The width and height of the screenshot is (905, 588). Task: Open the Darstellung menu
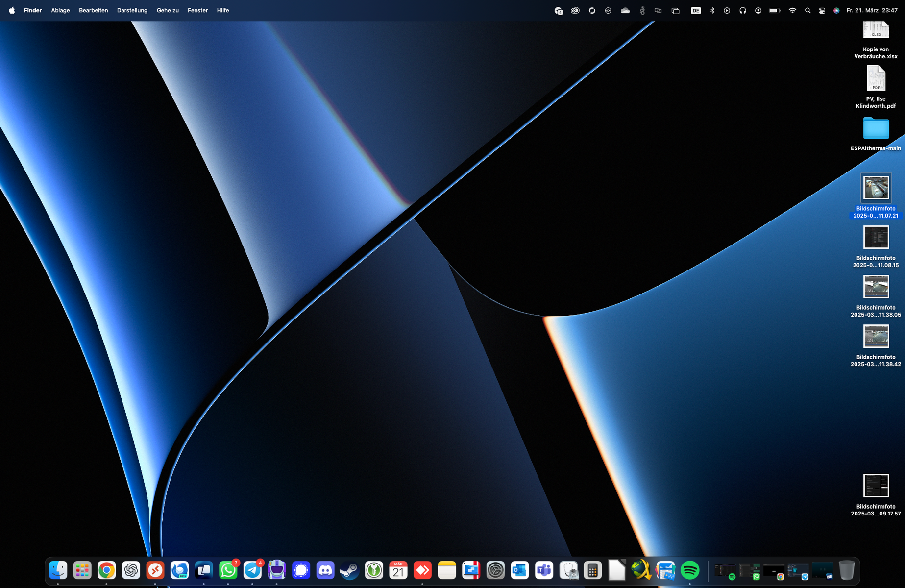132,10
